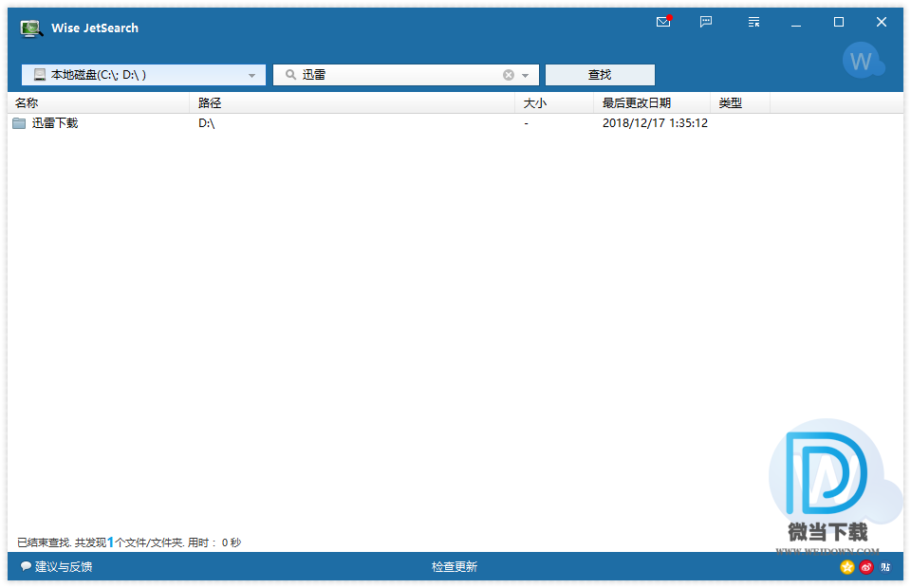Screen dimensions: 911x588
Task: Sort results by 最后更改日期 column header
Action: pyautogui.click(x=652, y=102)
